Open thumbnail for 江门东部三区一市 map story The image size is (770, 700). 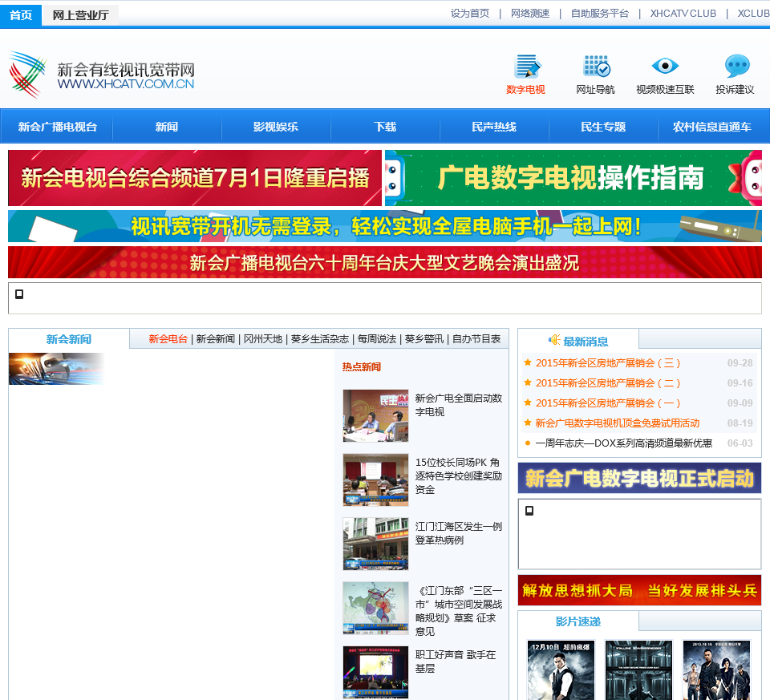(375, 609)
